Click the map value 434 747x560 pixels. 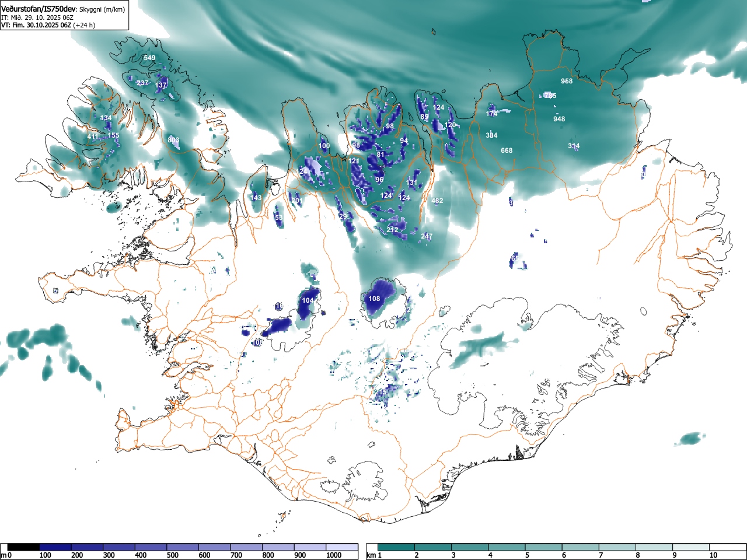[106, 118]
